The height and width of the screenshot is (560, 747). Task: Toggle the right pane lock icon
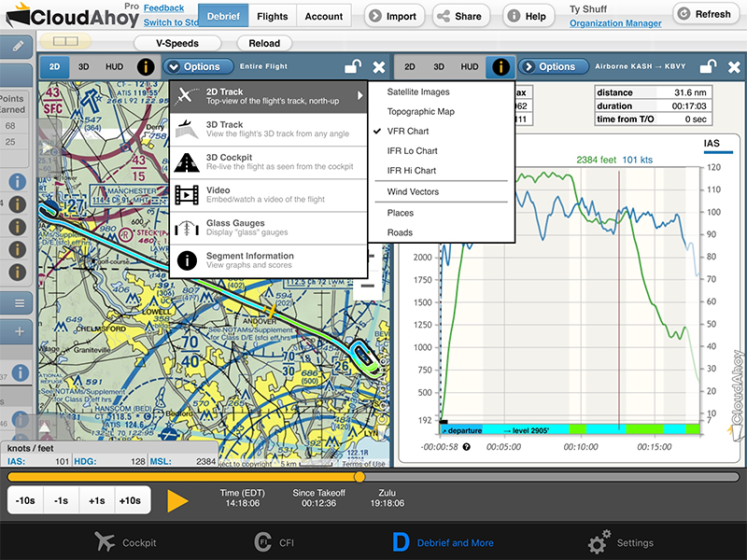[708, 66]
